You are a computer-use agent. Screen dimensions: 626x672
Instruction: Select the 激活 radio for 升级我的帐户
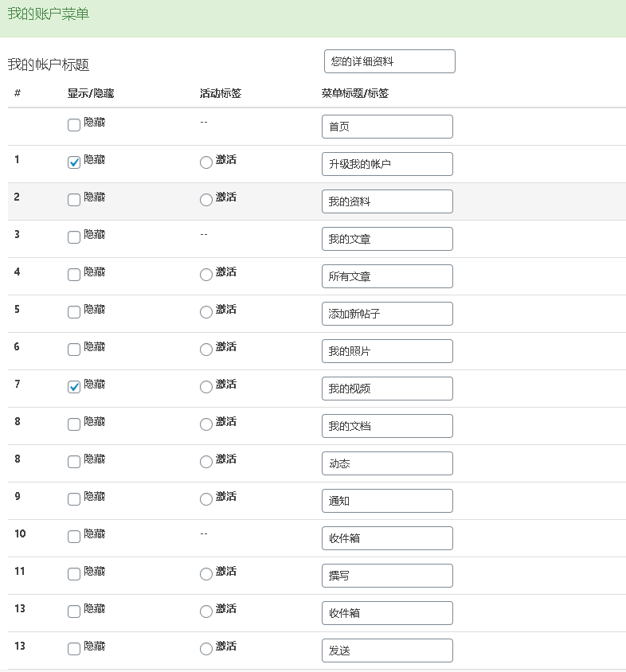point(205,161)
